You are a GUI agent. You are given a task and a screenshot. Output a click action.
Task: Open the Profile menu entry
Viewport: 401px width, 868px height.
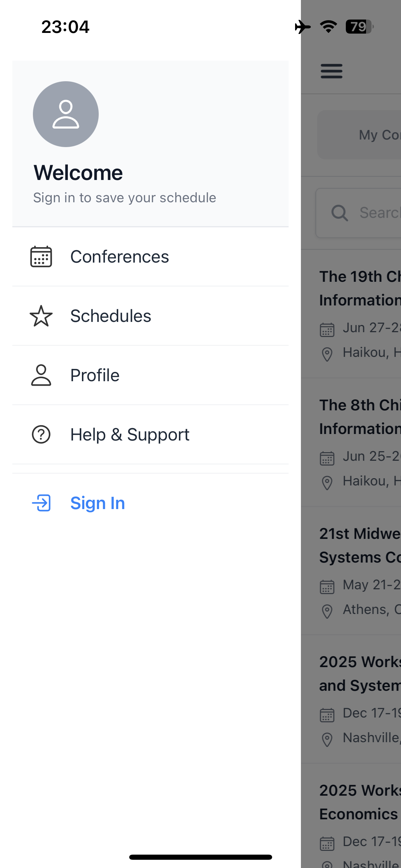tap(95, 375)
